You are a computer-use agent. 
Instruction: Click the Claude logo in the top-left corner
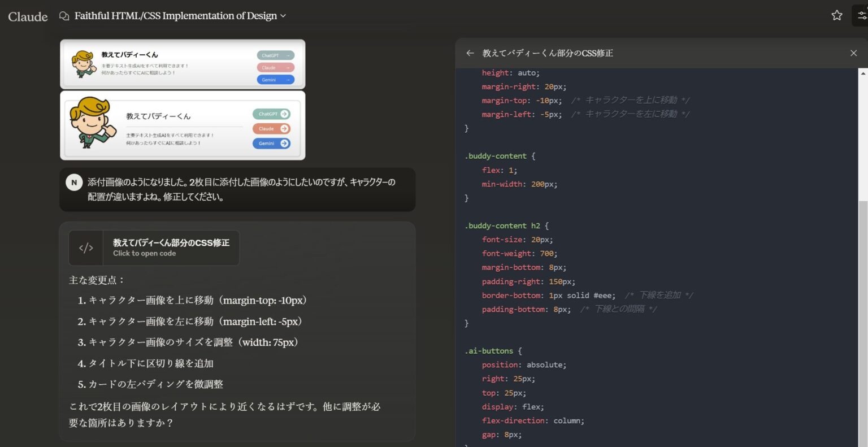pos(27,16)
